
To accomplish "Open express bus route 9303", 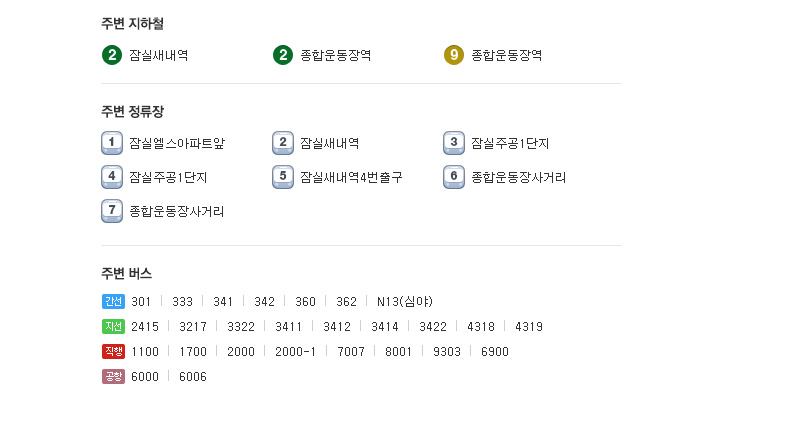I will pos(447,352).
